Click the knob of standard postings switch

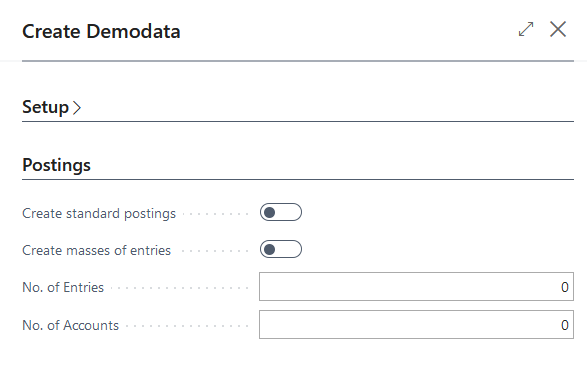tap(269, 213)
